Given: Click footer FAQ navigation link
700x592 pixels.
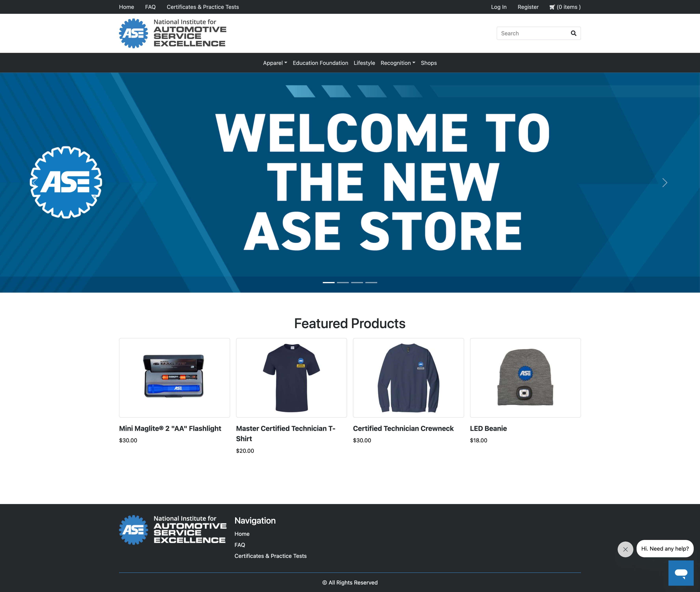Looking at the screenshot, I should coord(240,545).
